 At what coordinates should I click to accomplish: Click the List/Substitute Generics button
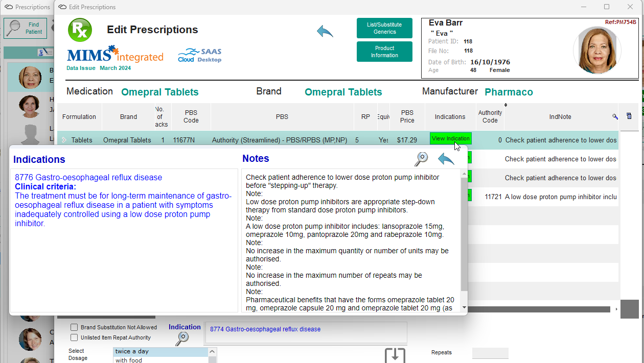click(x=384, y=28)
